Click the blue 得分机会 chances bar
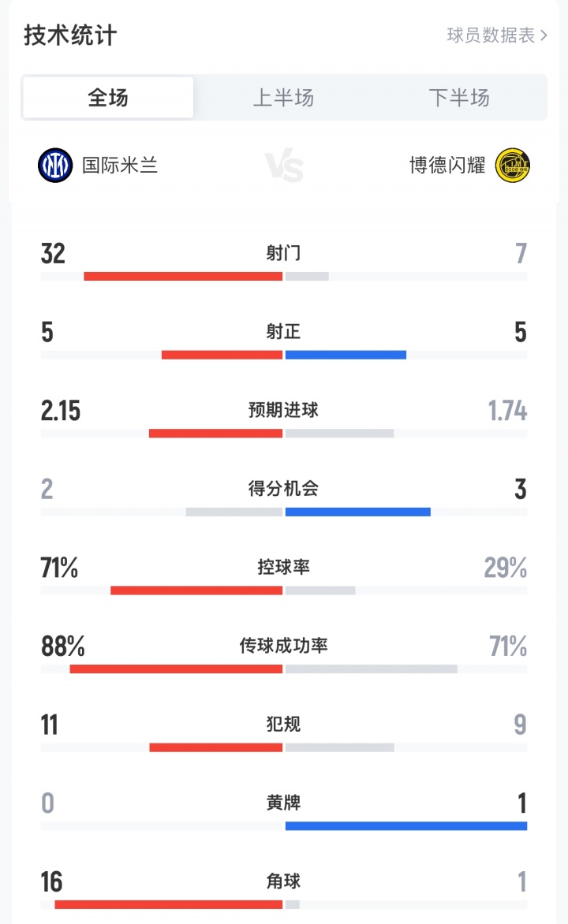This screenshot has width=568, height=924. (x=357, y=512)
